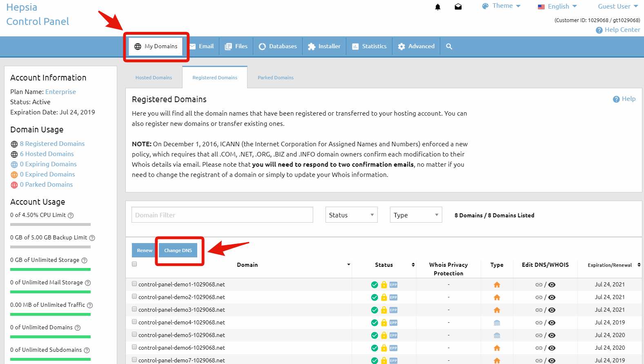Open the envelope messages icon
The height and width of the screenshot is (364, 644).
click(x=458, y=7)
